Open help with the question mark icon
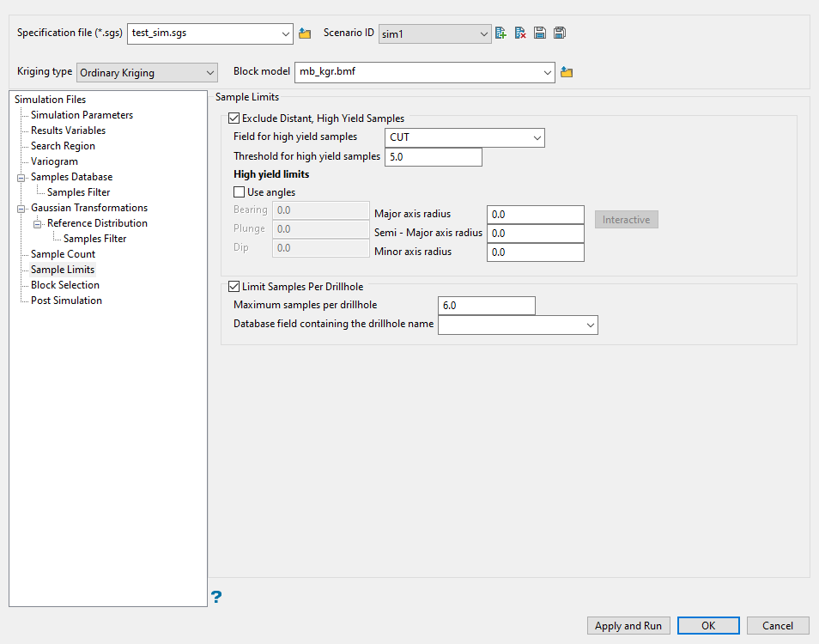 click(216, 596)
